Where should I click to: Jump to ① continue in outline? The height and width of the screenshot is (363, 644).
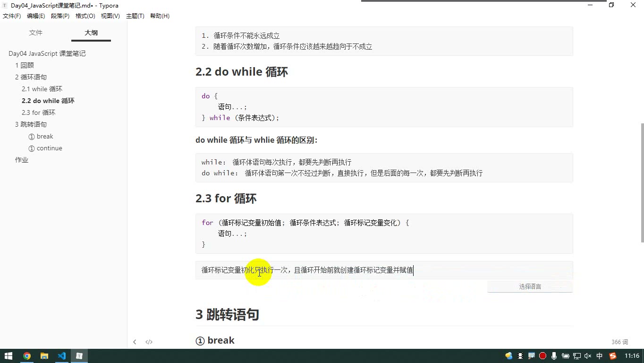pyautogui.click(x=45, y=148)
